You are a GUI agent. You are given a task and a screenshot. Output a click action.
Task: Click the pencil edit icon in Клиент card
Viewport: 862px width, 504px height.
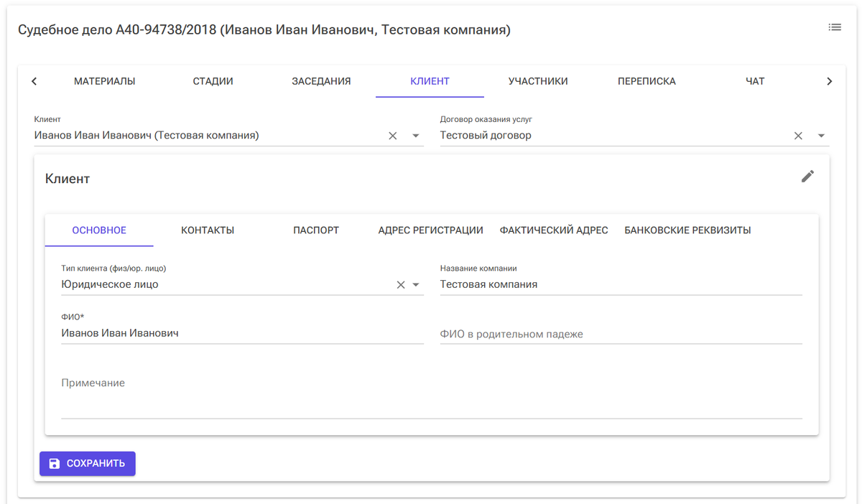[807, 177]
